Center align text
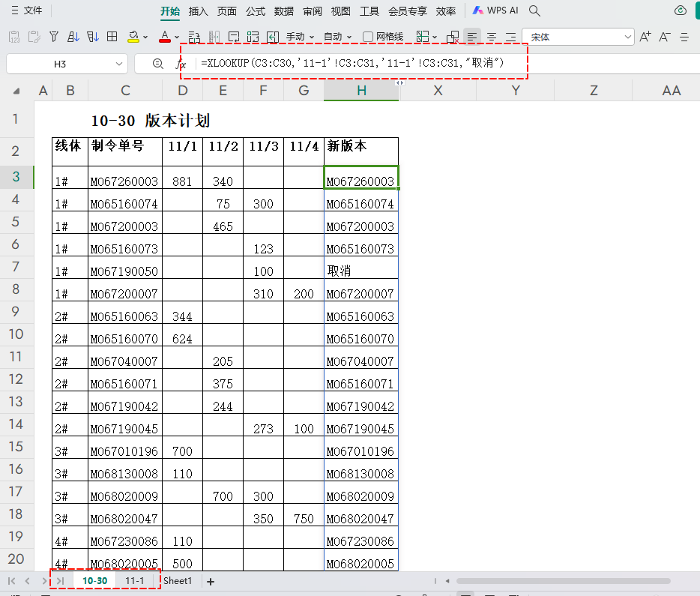This screenshot has width=700, height=596. pos(492,37)
